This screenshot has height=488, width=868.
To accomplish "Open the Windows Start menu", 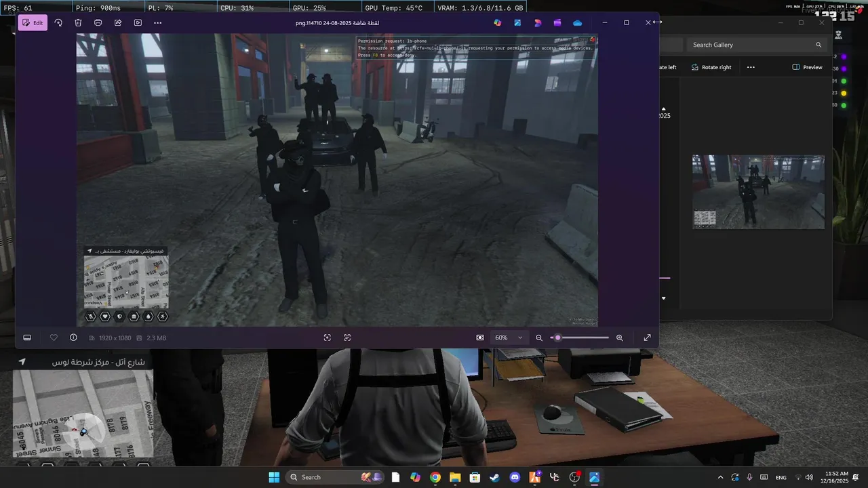I will point(274,477).
